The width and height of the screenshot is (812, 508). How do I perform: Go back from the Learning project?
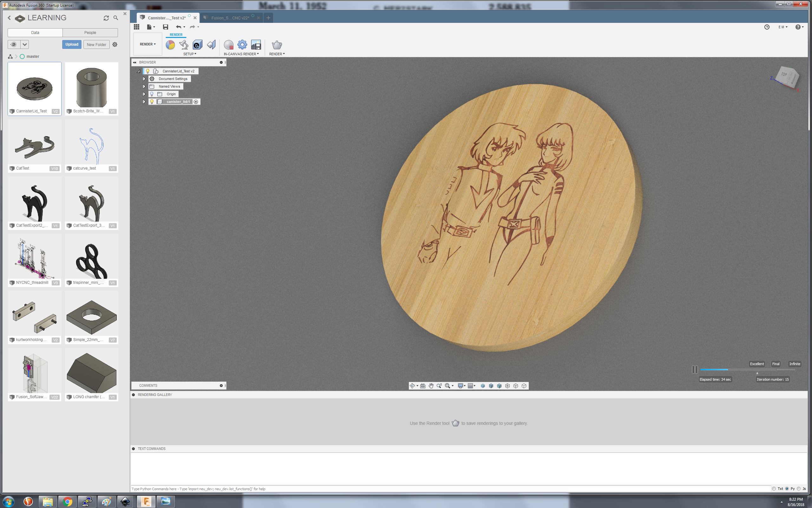(9, 18)
